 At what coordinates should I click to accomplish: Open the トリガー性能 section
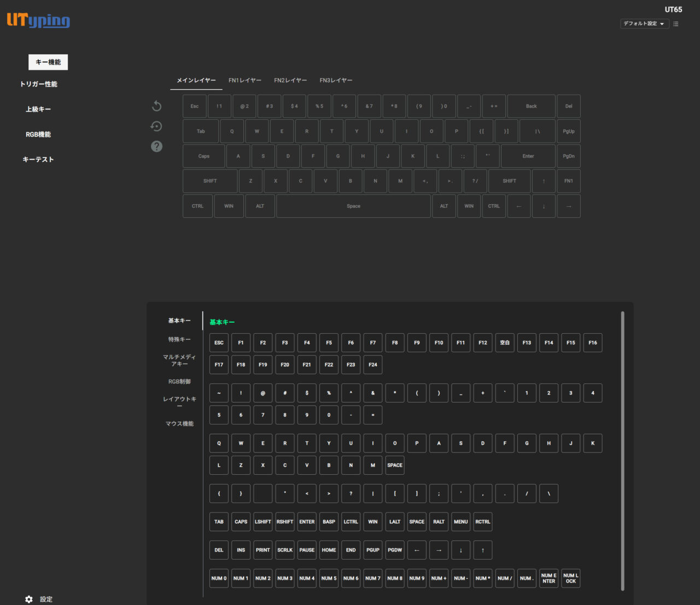(x=38, y=84)
